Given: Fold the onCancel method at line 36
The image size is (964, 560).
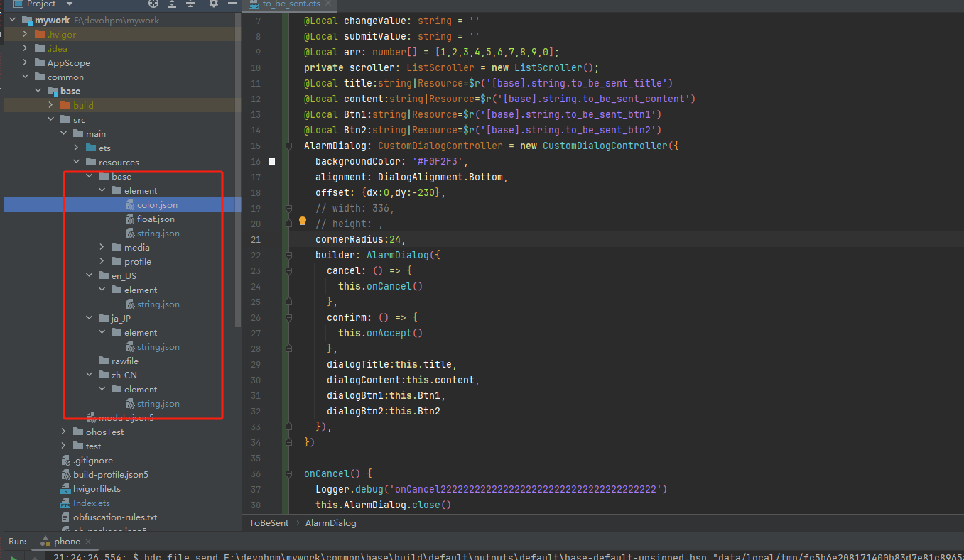Looking at the screenshot, I should tap(288, 473).
